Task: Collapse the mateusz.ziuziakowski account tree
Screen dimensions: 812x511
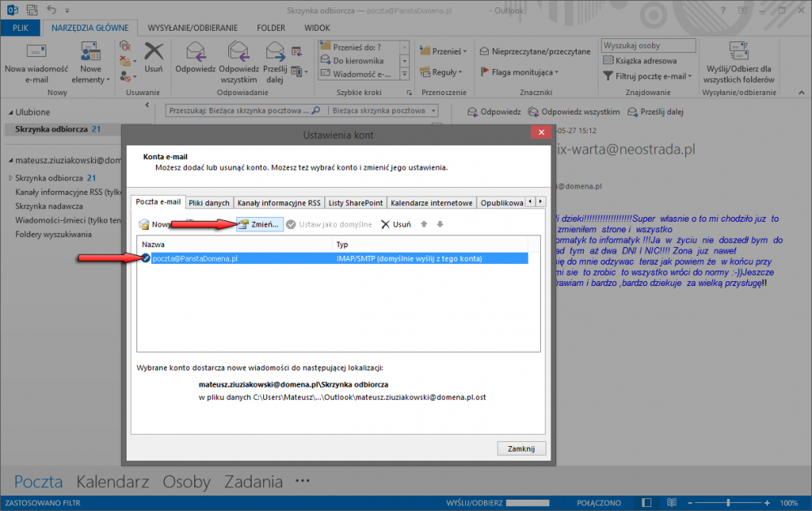Action: (11, 161)
